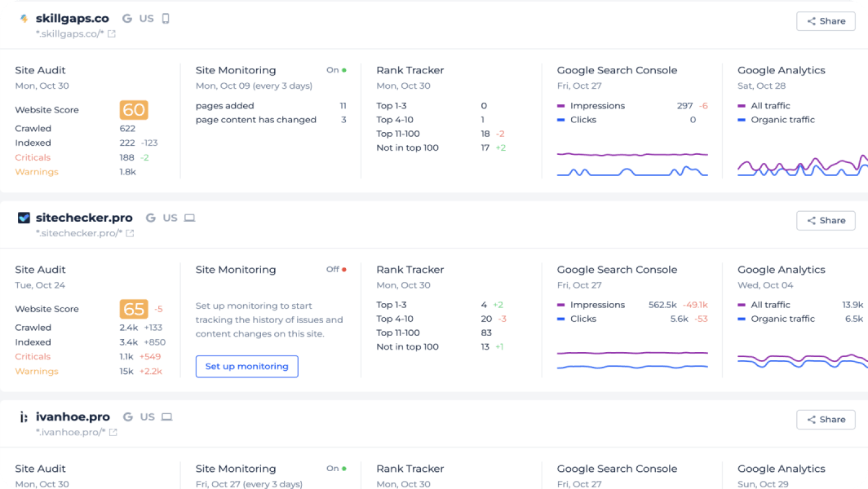Open Rank Tracker for skillgaps.co
Viewport: 868px width, 489px height.
(410, 70)
